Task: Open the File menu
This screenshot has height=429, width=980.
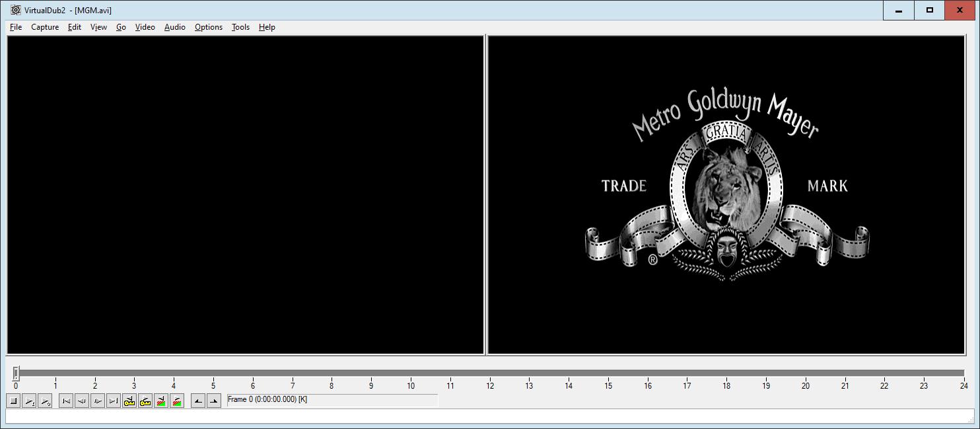Action: point(16,27)
